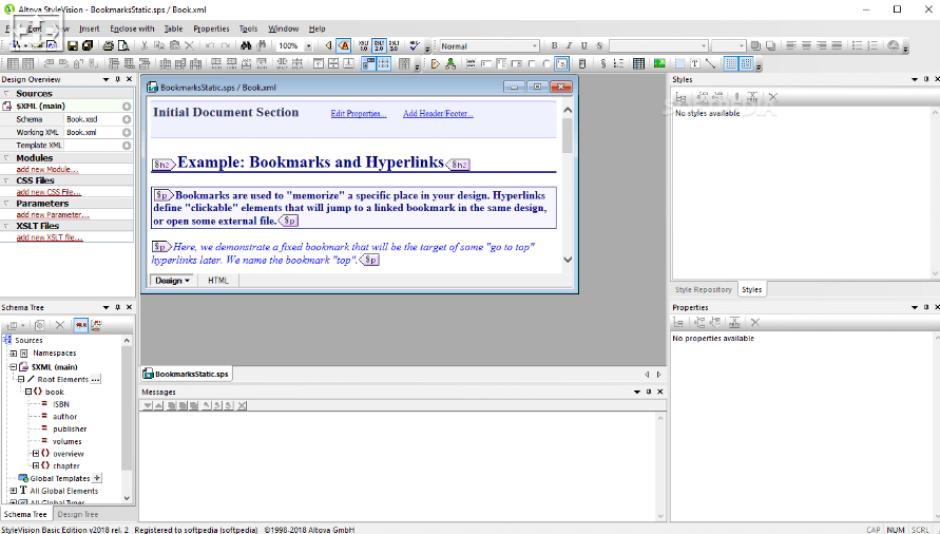
Task: Click the delete X icon in Schema Tree toolbar
Action: click(59, 325)
